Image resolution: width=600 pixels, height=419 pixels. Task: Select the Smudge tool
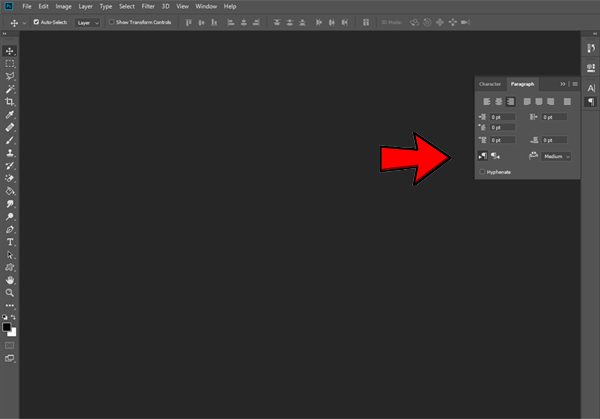(x=10, y=204)
